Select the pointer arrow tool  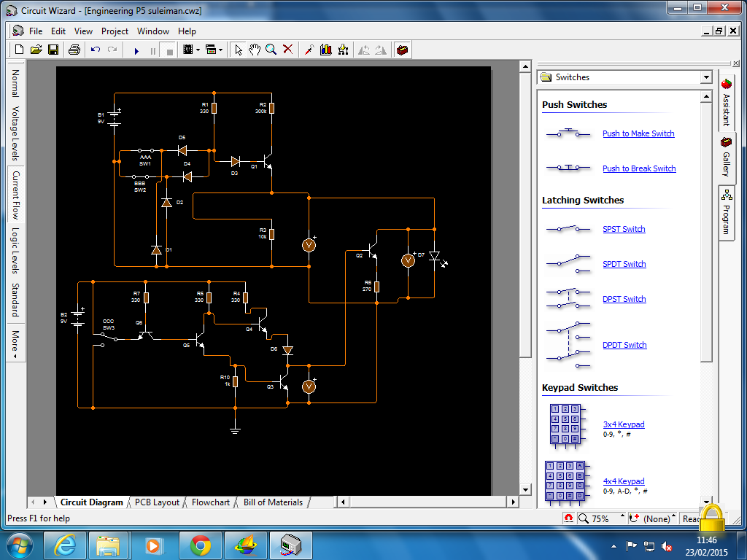pyautogui.click(x=239, y=50)
